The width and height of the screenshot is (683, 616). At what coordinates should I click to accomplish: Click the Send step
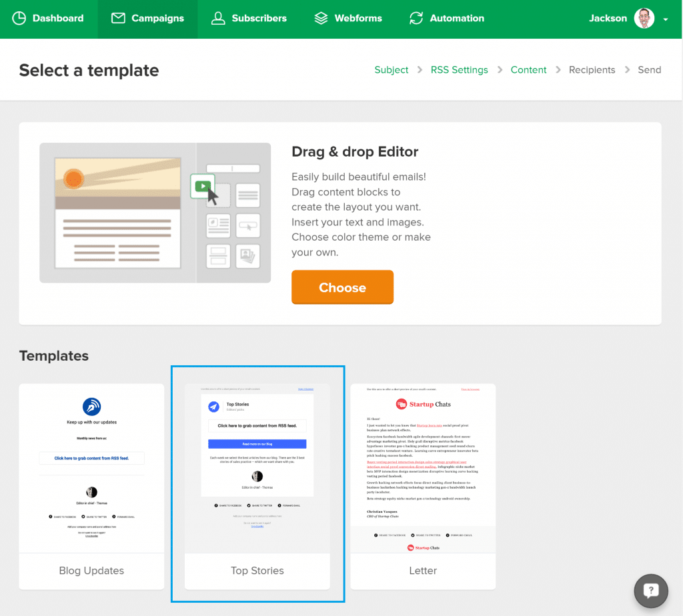(650, 69)
